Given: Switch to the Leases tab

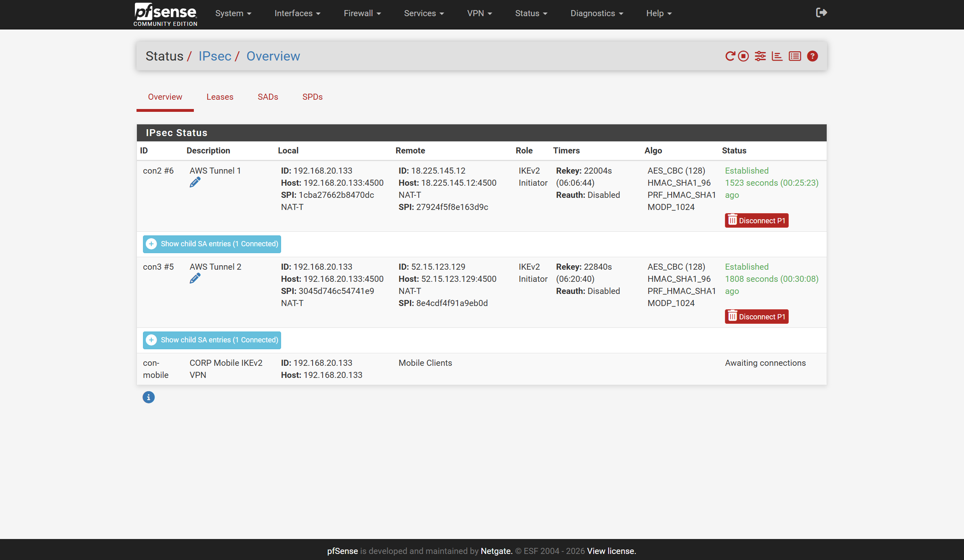Looking at the screenshot, I should click(x=220, y=97).
